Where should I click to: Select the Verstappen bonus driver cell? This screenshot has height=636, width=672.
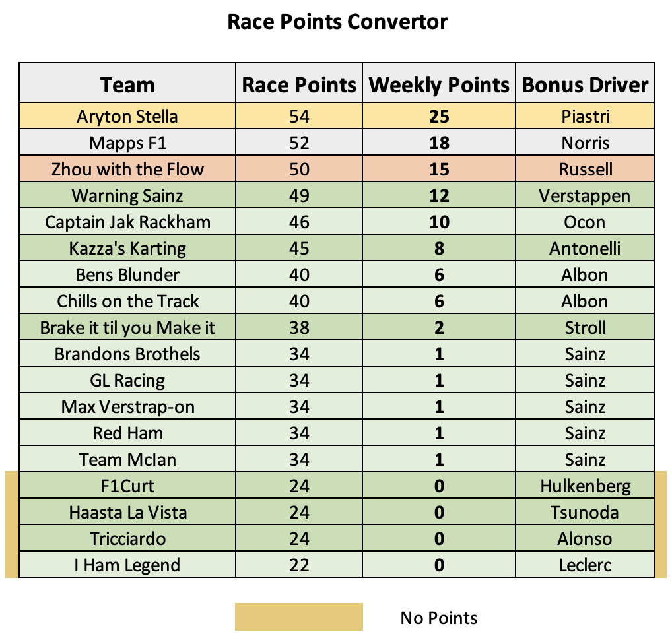point(585,195)
